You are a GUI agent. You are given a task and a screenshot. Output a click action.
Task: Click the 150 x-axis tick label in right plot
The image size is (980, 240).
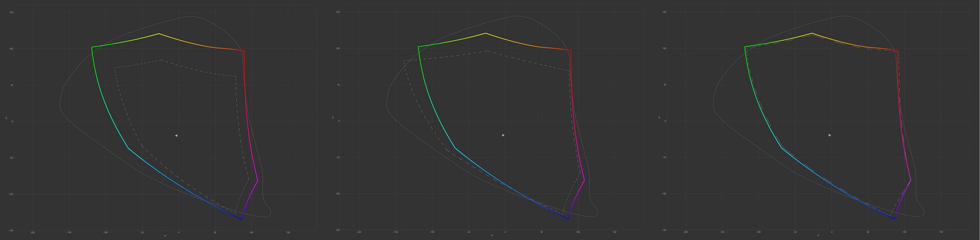941,232
